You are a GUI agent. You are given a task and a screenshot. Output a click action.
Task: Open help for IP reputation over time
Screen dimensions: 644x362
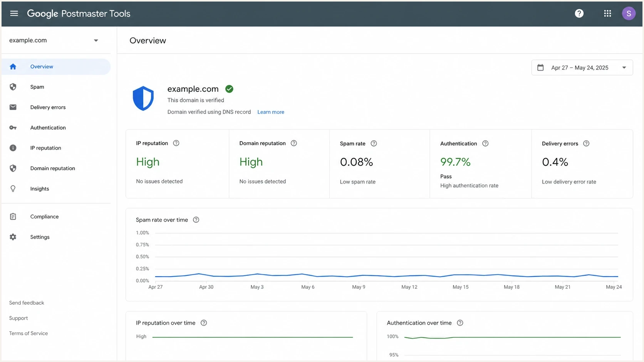[204, 323]
